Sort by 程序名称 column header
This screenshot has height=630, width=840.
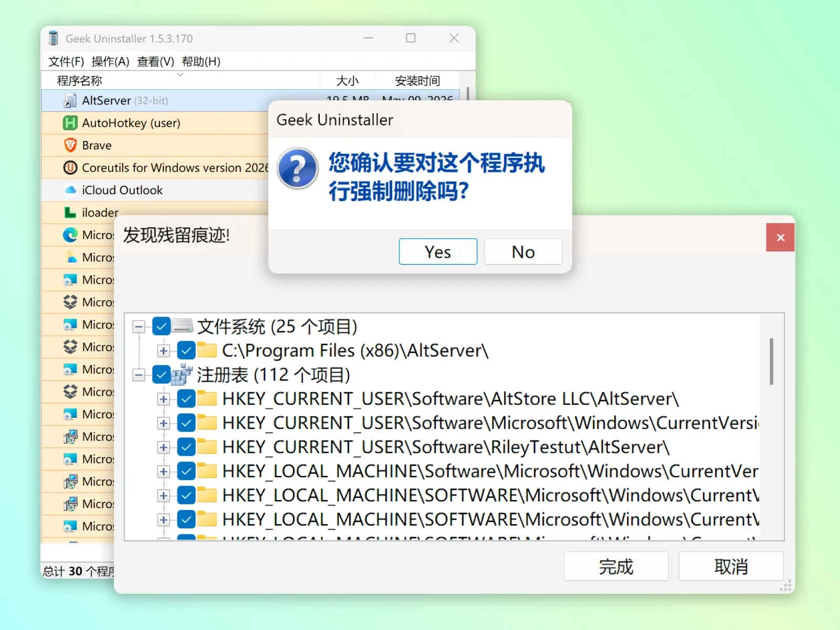pyautogui.click(x=181, y=80)
